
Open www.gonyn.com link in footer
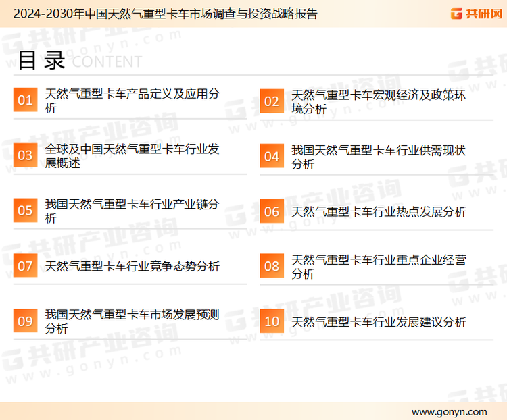click(x=449, y=411)
